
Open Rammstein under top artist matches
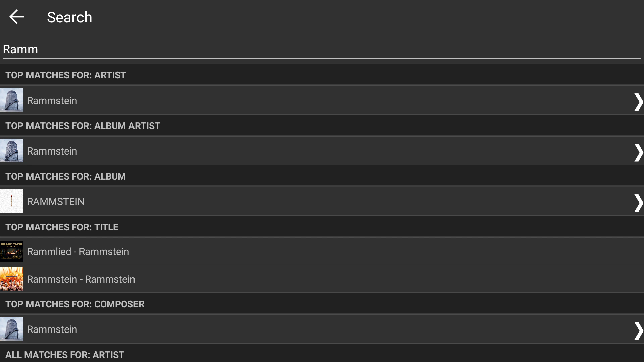tap(52, 101)
